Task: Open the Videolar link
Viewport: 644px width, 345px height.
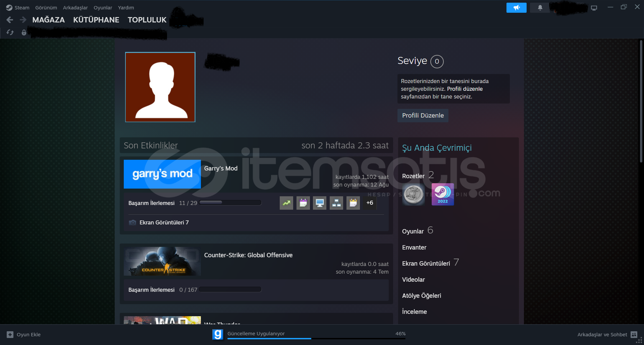Action: click(413, 279)
